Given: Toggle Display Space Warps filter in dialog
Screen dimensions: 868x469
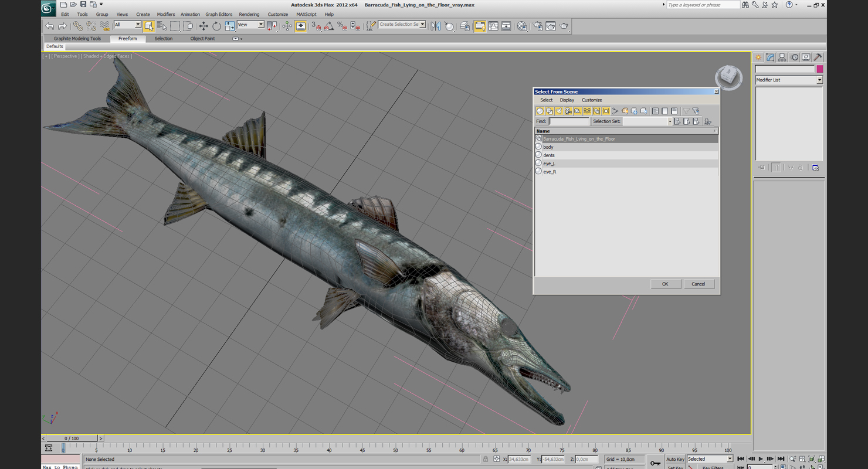Looking at the screenshot, I should [587, 111].
